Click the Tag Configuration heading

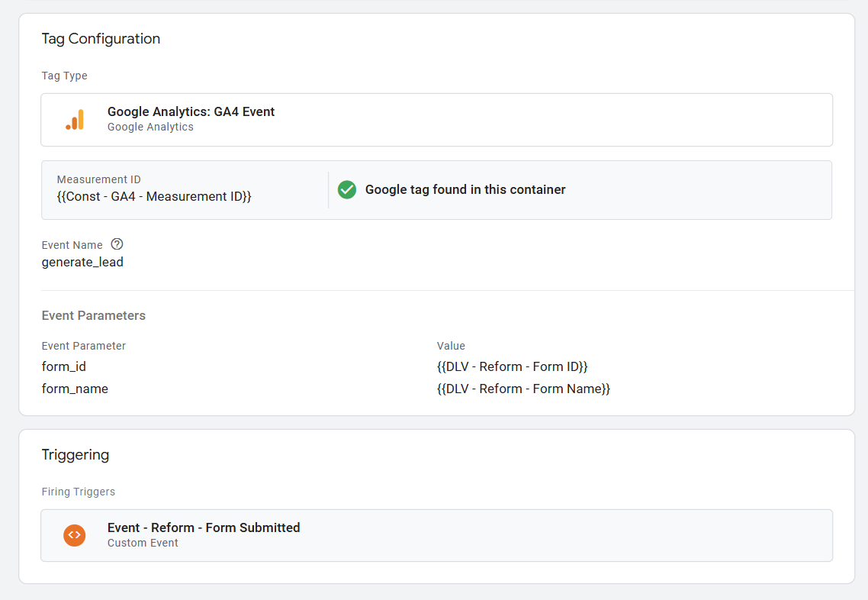tap(101, 39)
